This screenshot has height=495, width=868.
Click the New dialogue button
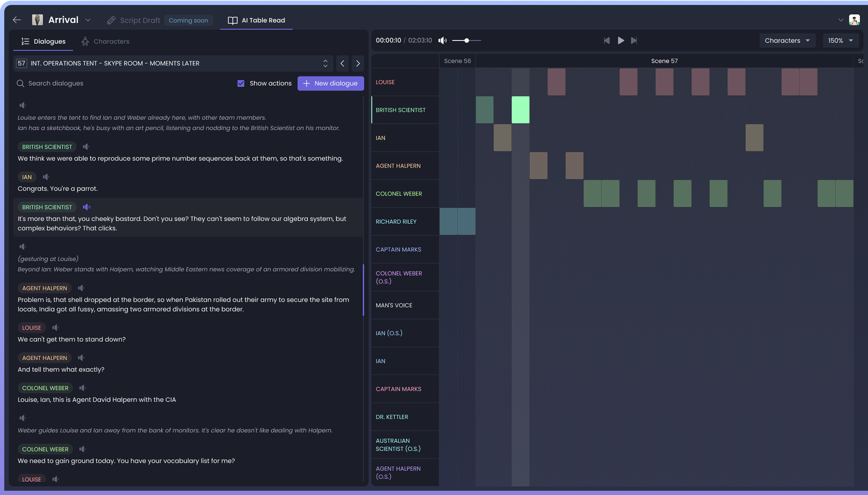[x=330, y=83]
